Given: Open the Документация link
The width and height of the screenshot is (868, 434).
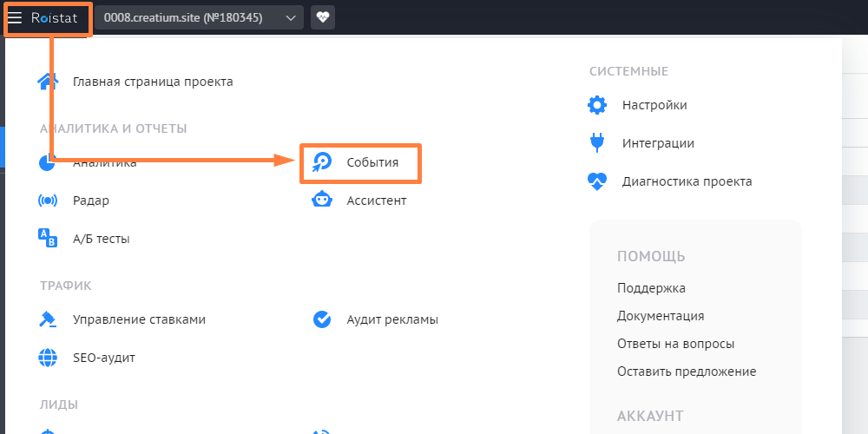Looking at the screenshot, I should pos(661,316).
